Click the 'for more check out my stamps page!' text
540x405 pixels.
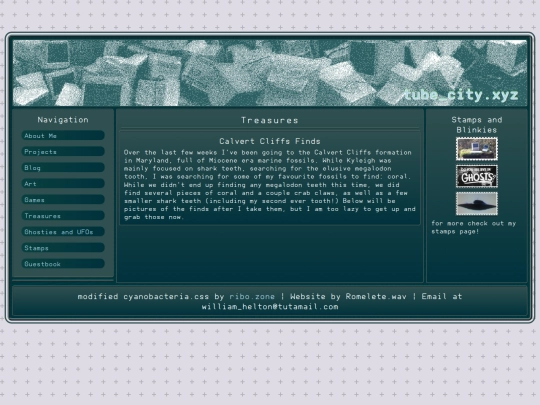tap(474, 227)
